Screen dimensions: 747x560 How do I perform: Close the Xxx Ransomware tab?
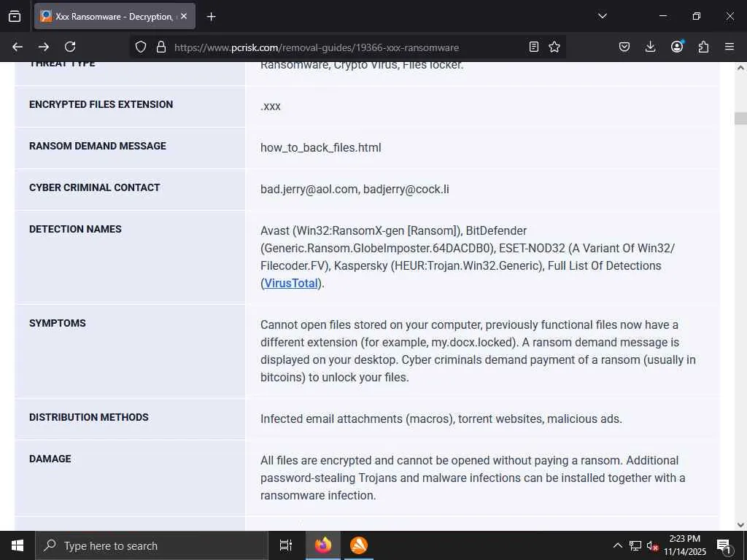pyautogui.click(x=184, y=16)
